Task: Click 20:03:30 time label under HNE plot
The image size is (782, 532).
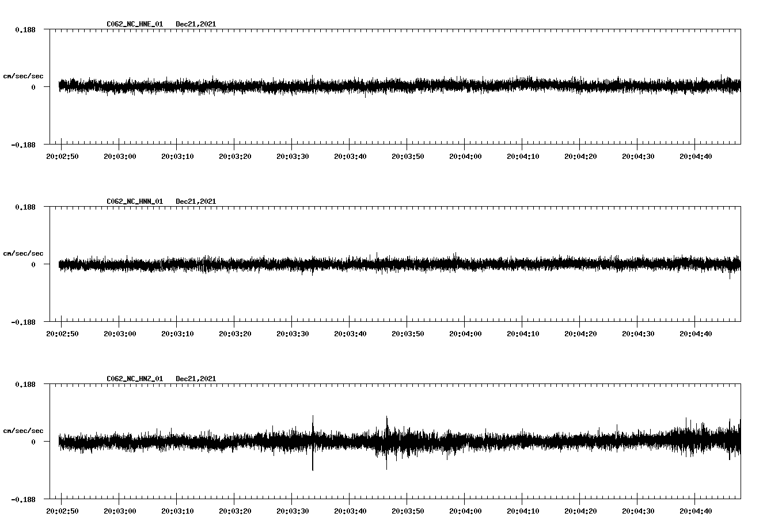Action: click(x=293, y=157)
